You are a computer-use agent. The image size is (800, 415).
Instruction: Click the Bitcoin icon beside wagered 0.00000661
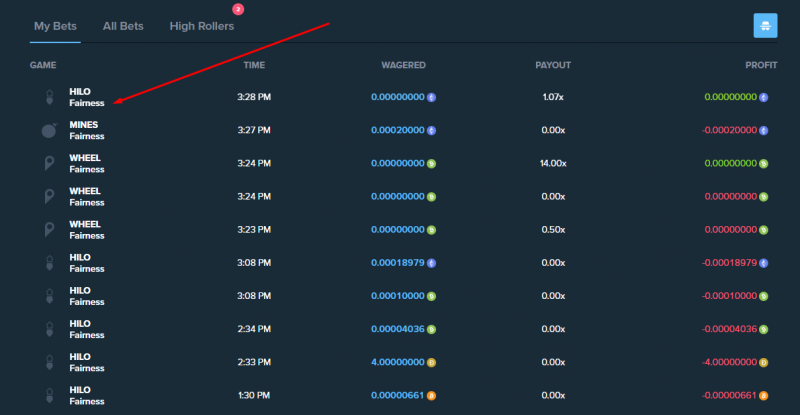[x=431, y=396]
